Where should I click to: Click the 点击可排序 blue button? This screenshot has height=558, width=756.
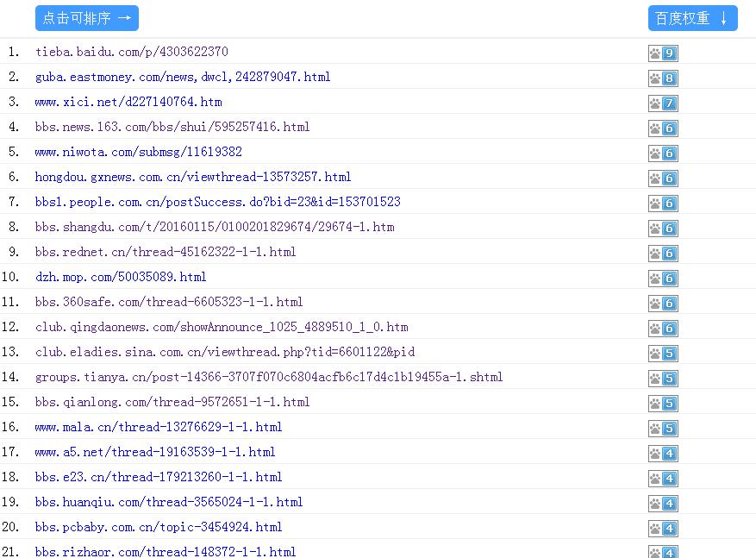coord(87,18)
